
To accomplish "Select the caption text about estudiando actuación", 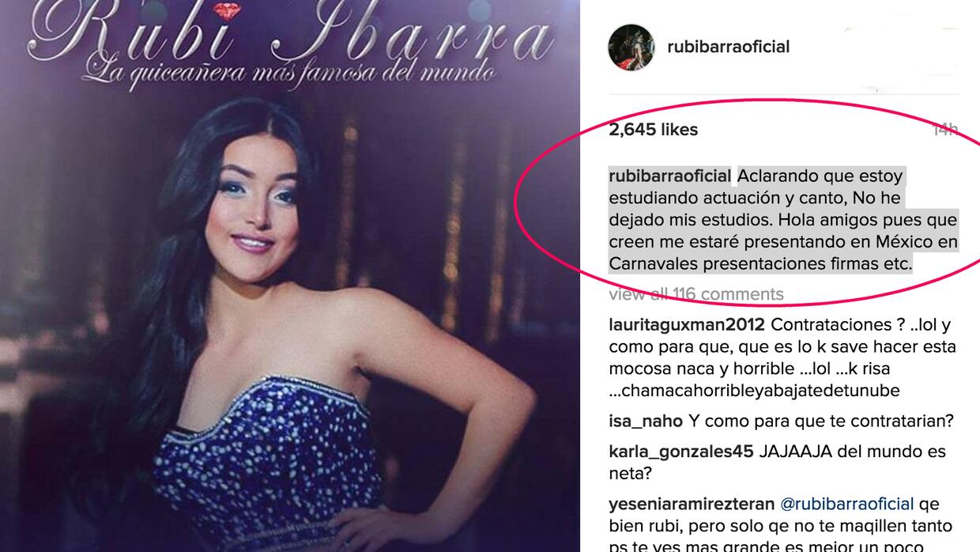I will coord(783,220).
